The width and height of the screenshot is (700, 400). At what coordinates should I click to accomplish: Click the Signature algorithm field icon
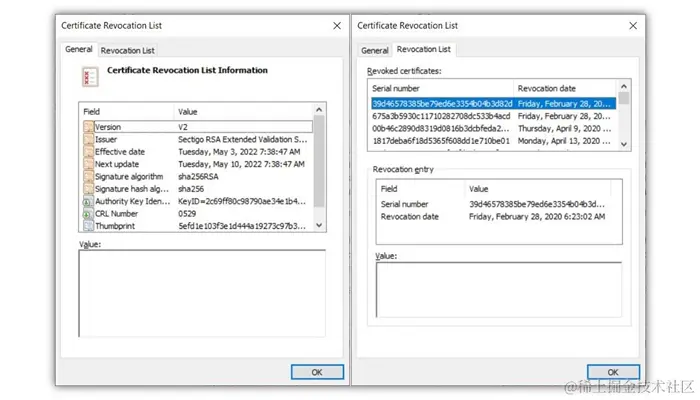[x=88, y=177]
